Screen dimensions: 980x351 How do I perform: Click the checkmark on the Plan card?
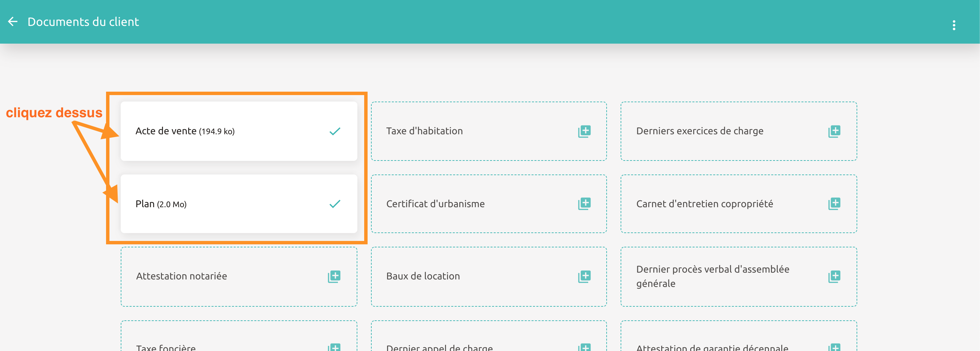point(335,204)
